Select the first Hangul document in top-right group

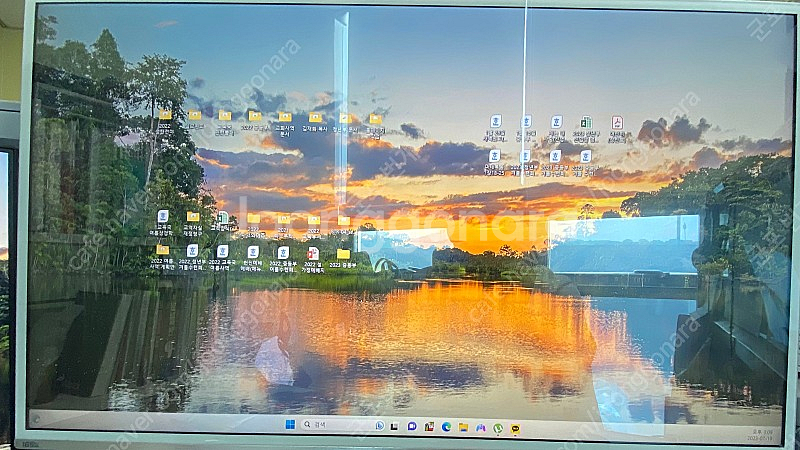pyautogui.click(x=495, y=121)
